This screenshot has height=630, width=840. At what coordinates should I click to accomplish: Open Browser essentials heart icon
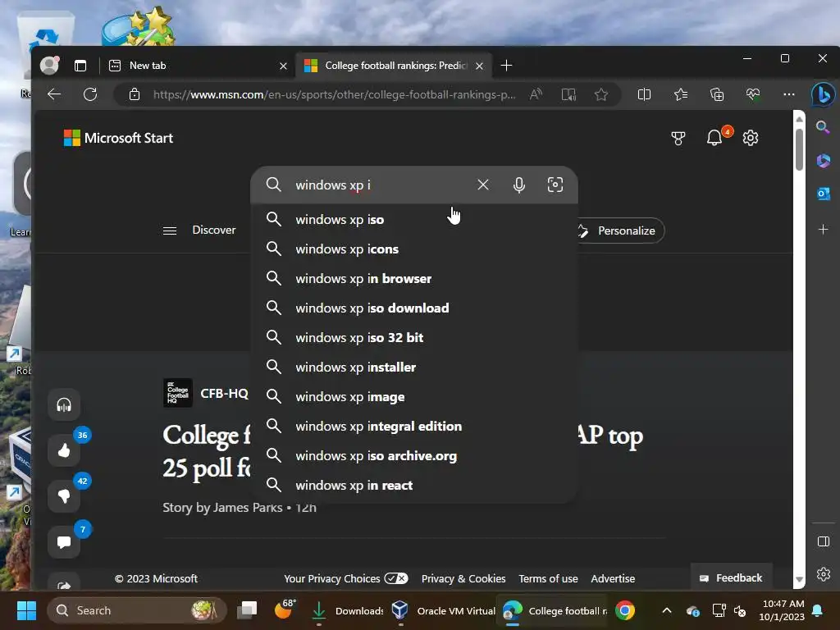(753, 94)
